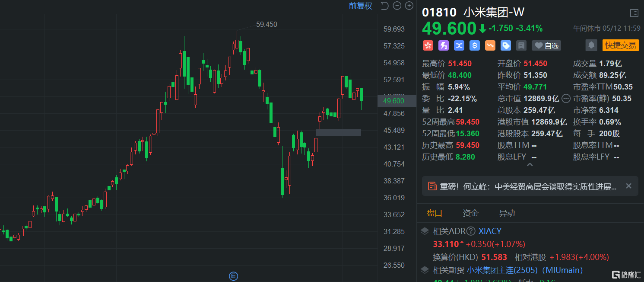This screenshot has width=644, height=282.
Task: Switch to the 异动 tab
Action: (507, 213)
